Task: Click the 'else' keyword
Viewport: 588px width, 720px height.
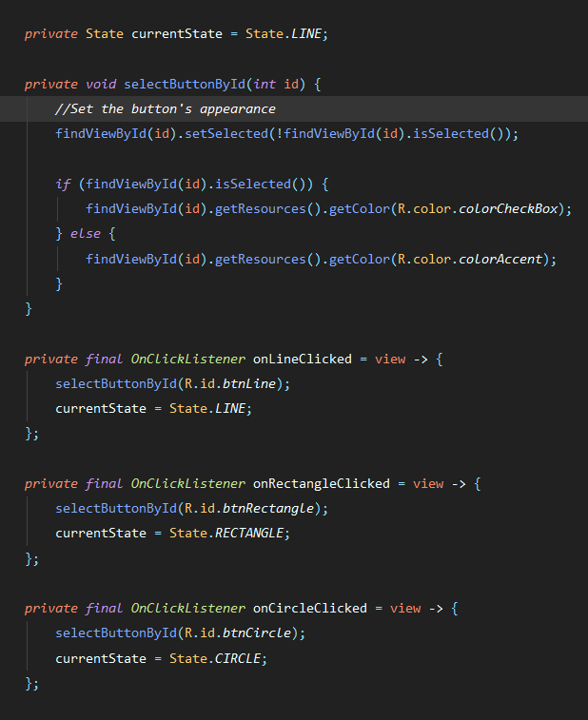Action: [86, 234]
